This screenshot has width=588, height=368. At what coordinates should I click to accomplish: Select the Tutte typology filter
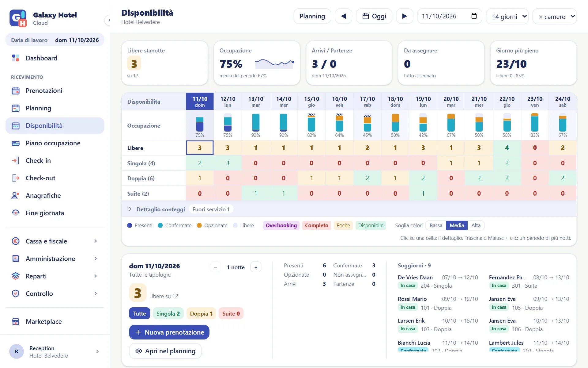coord(140,313)
